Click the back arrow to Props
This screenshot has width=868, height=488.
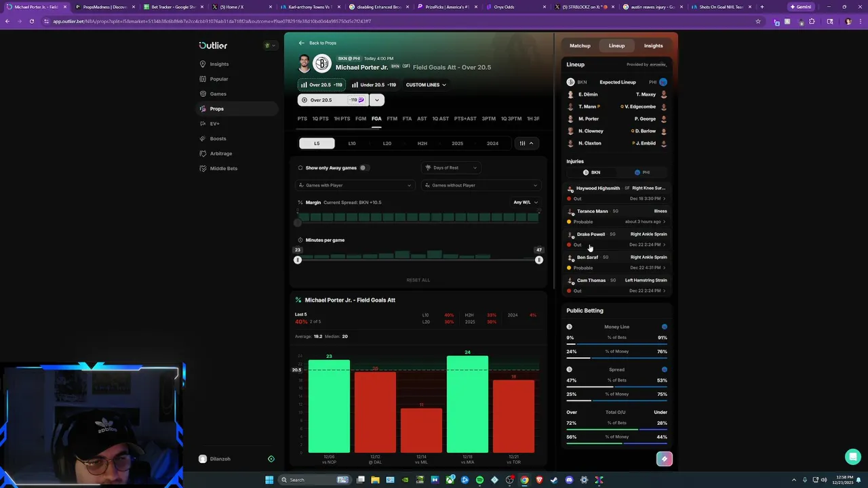tap(302, 43)
